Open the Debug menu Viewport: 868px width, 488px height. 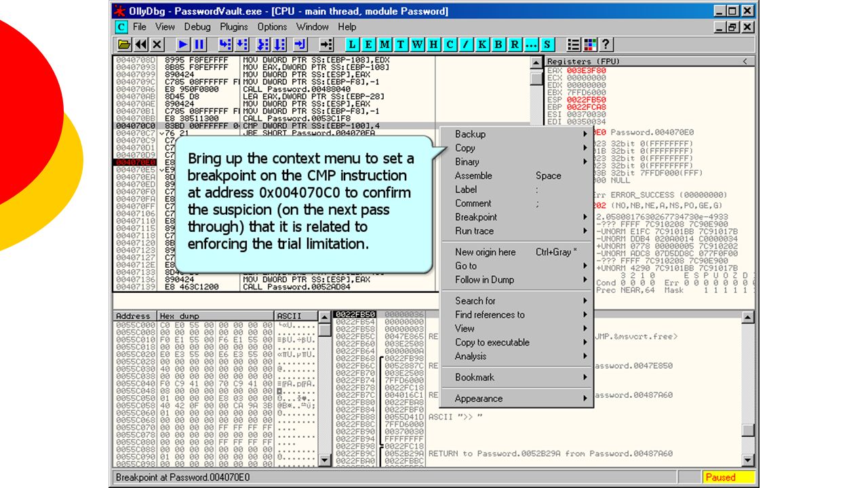[197, 27]
